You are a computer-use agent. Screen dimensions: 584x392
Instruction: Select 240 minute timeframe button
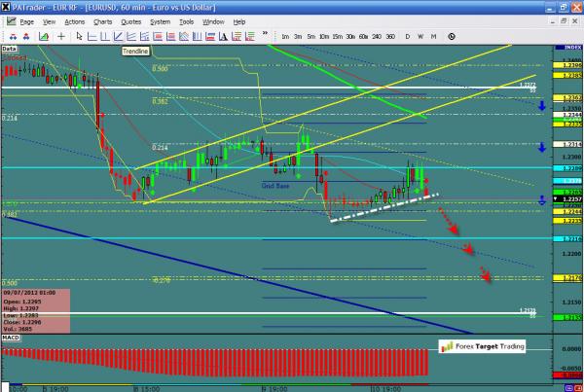point(377,36)
